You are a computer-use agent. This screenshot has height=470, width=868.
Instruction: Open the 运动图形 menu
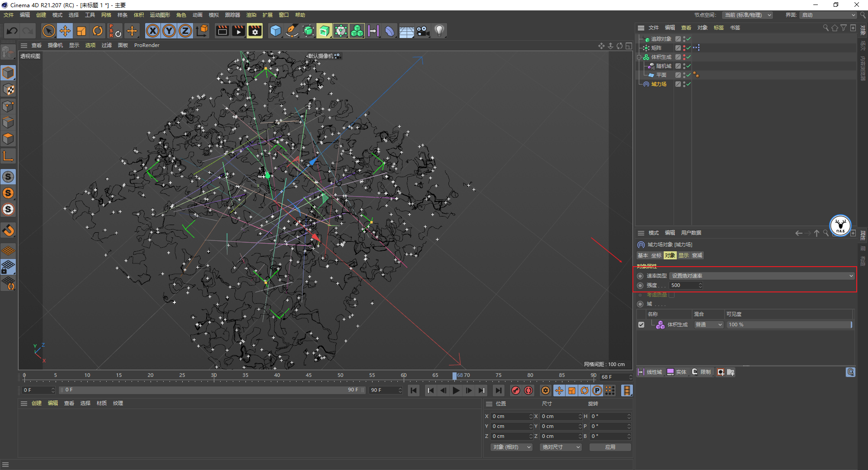point(160,15)
